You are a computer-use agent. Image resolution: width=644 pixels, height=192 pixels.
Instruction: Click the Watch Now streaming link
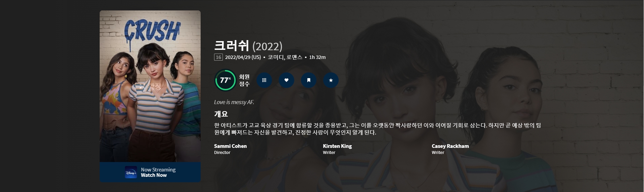154,175
